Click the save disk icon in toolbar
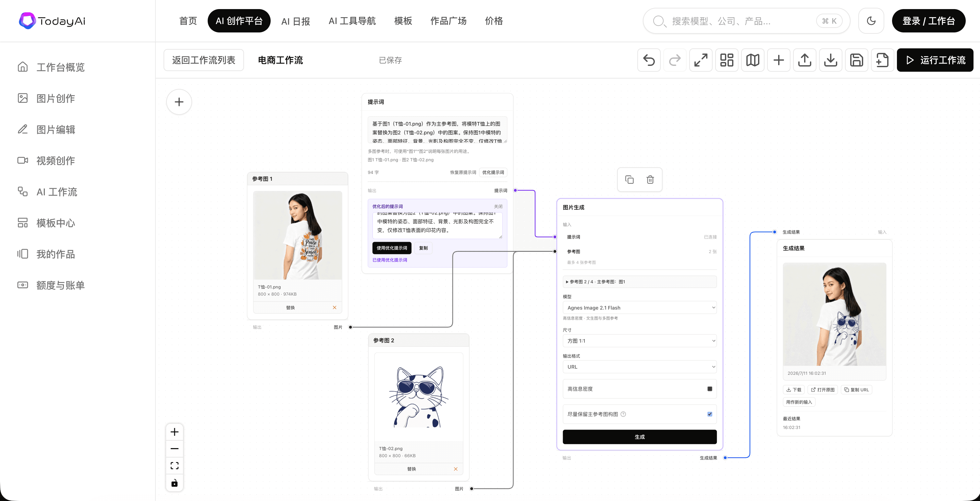This screenshot has width=980, height=501. (x=856, y=60)
